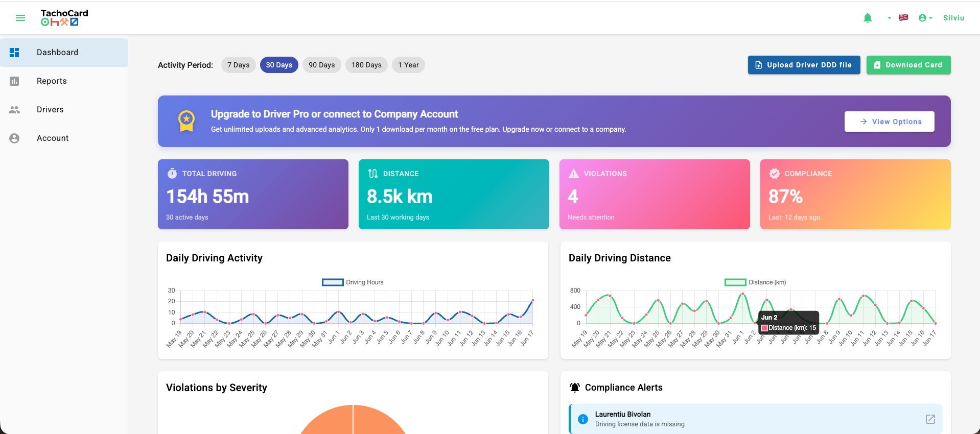Click the Violations by Severity heading
Image resolution: width=980 pixels, height=434 pixels.
click(217, 388)
